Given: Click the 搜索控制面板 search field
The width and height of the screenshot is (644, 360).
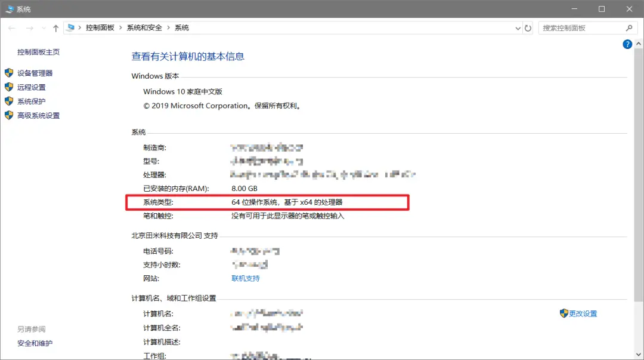Looking at the screenshot, I should tap(581, 28).
